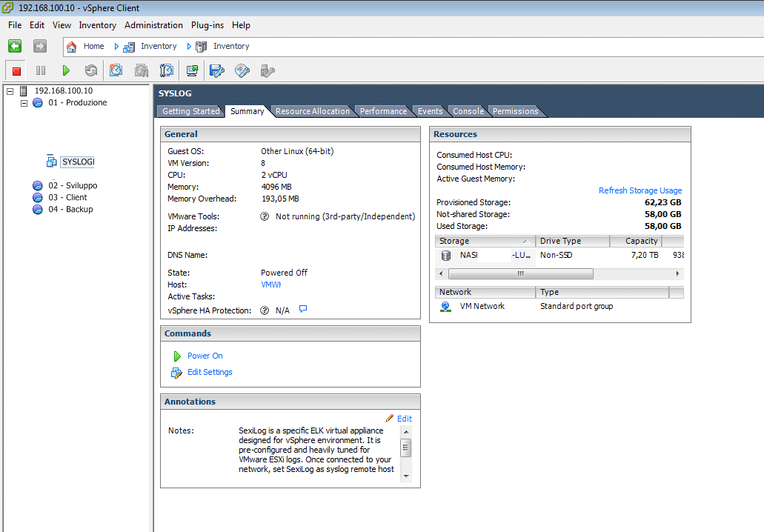
Task: Click the VMW host link in General
Action: coord(271,285)
